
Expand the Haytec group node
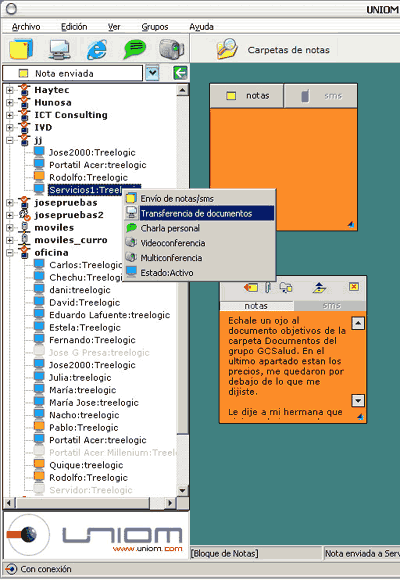(x=10, y=90)
